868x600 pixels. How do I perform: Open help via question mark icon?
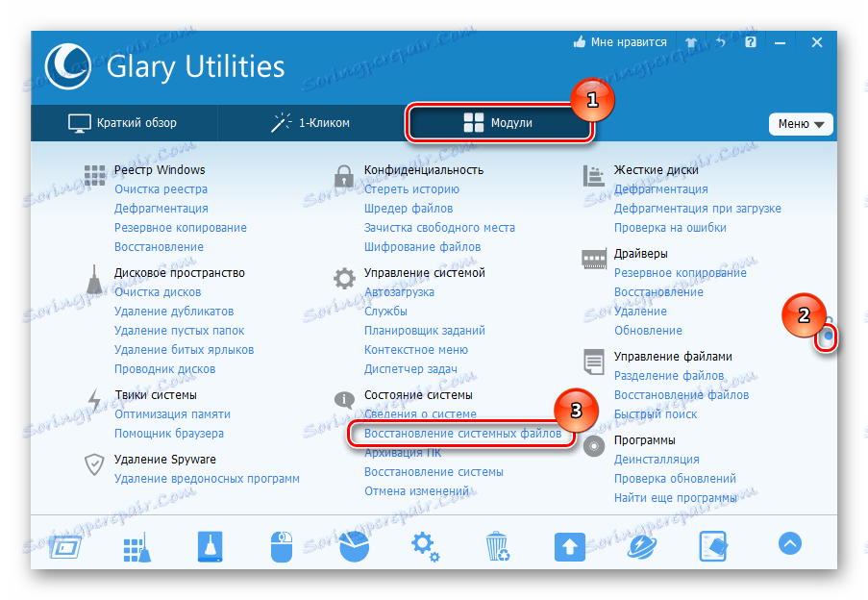[750, 42]
